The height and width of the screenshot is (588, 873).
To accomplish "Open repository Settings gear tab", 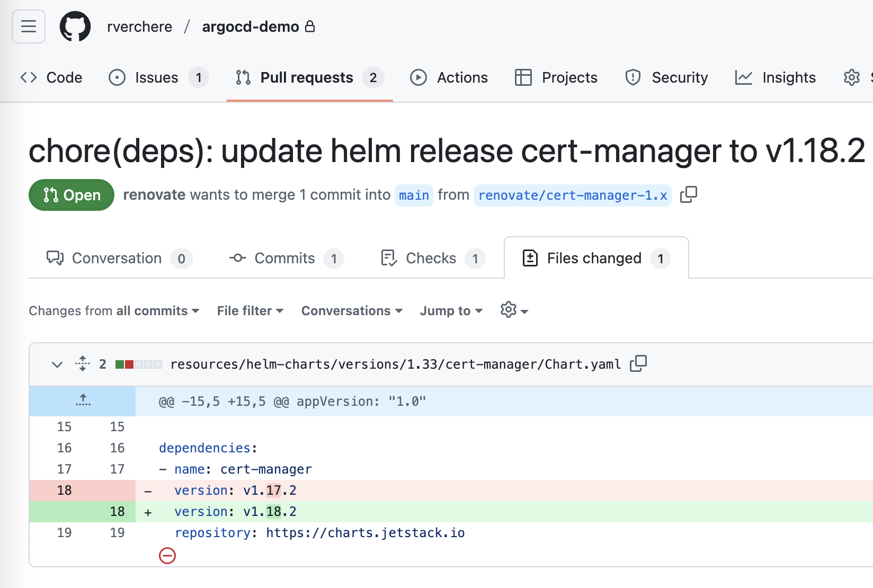I will click(x=851, y=77).
